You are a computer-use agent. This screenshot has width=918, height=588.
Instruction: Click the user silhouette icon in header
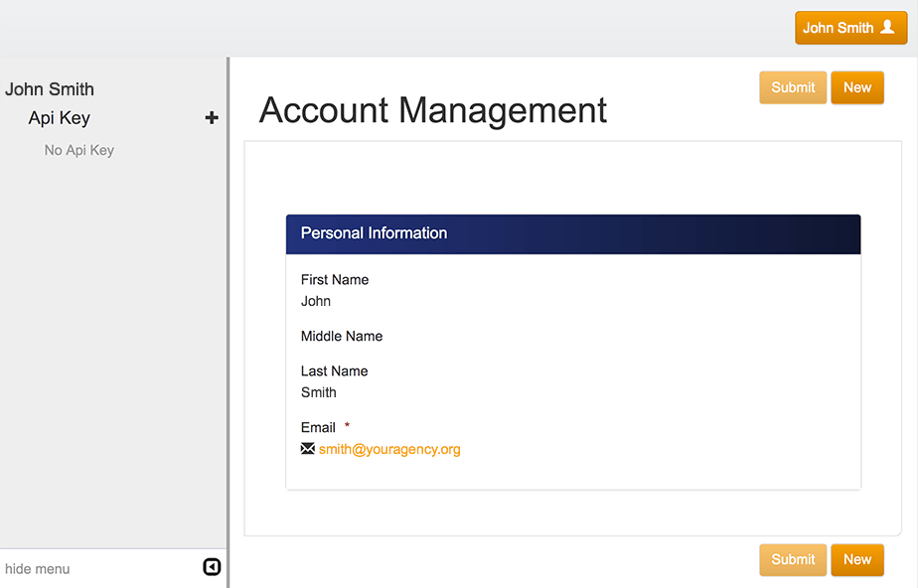887,27
